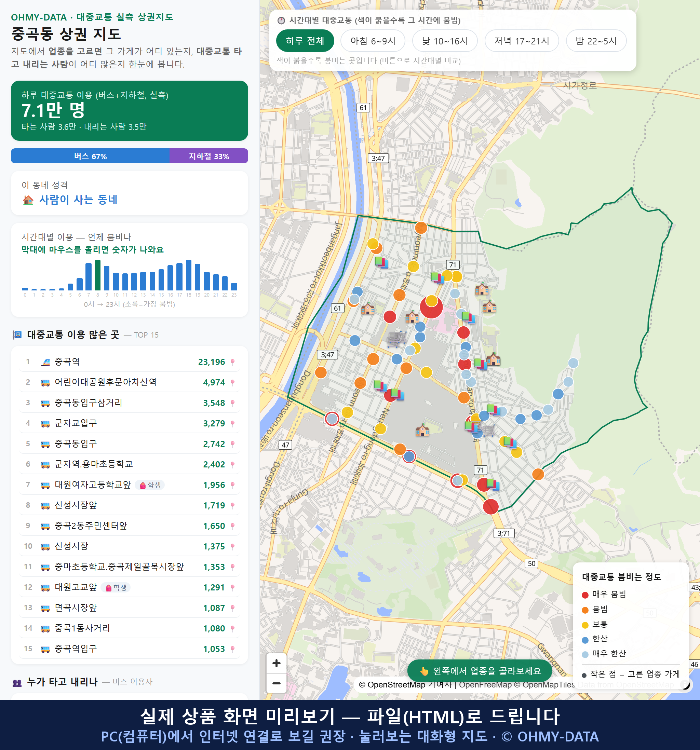This screenshot has height=750, width=700.
Task: Click the pin icon for 대원여자고등학교앞 row
Action: click(x=232, y=485)
